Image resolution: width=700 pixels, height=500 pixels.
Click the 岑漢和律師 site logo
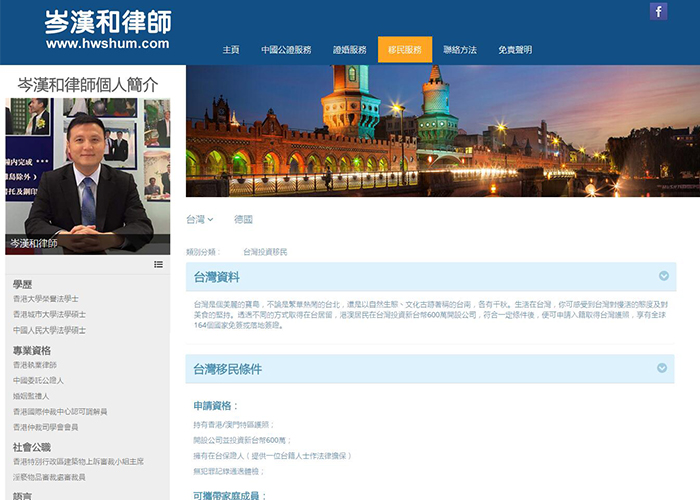(x=107, y=21)
